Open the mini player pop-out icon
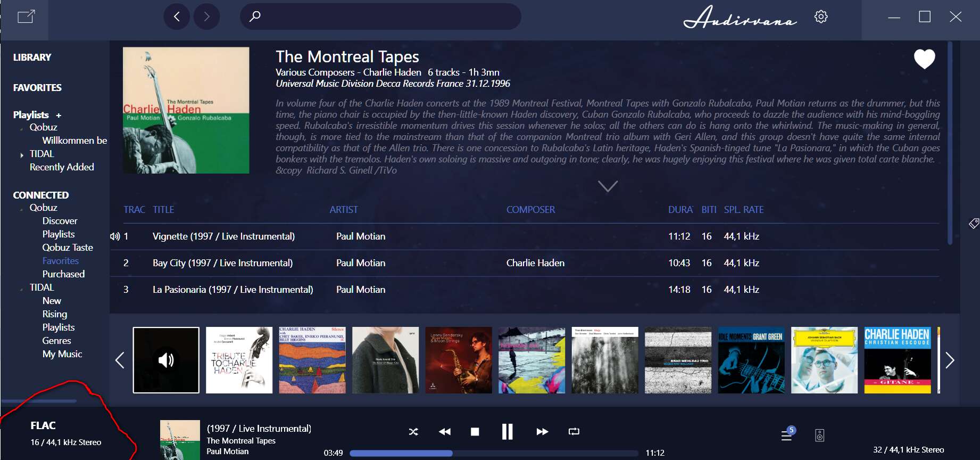980x460 pixels. (26, 17)
